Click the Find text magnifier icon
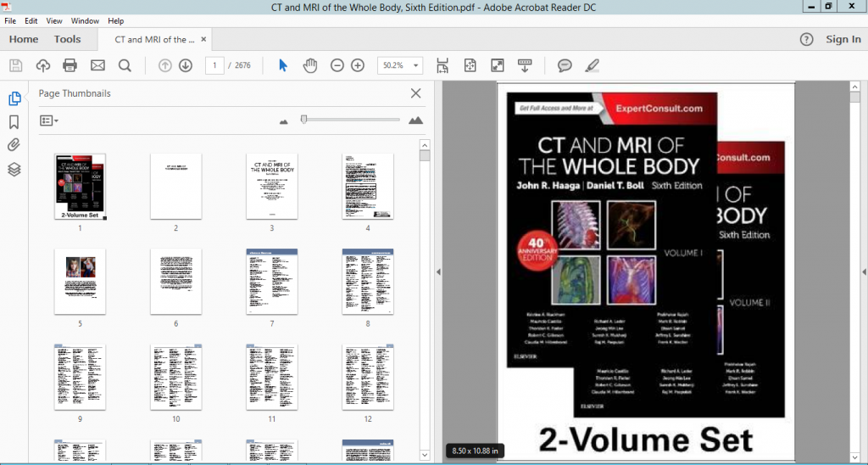The width and height of the screenshot is (868, 465). click(x=125, y=65)
